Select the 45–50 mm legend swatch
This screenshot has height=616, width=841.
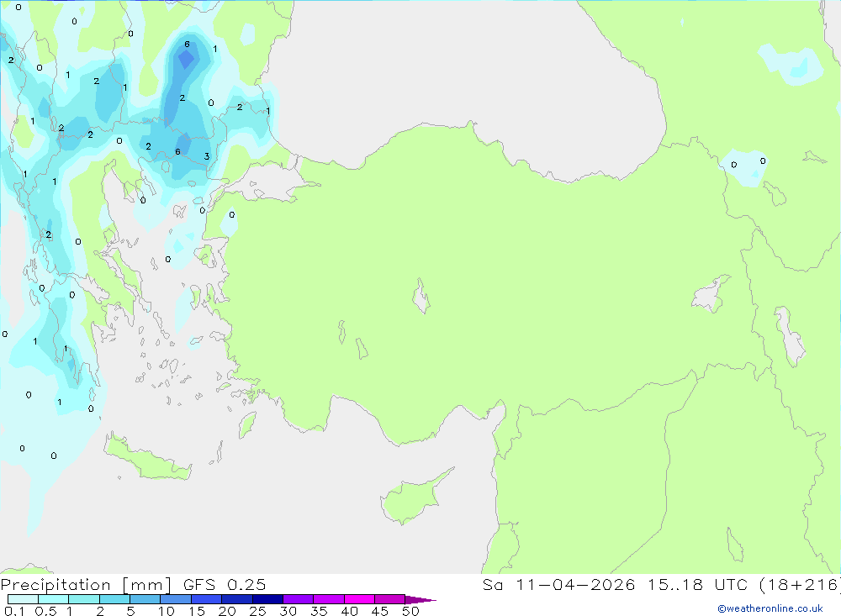[x=389, y=599]
